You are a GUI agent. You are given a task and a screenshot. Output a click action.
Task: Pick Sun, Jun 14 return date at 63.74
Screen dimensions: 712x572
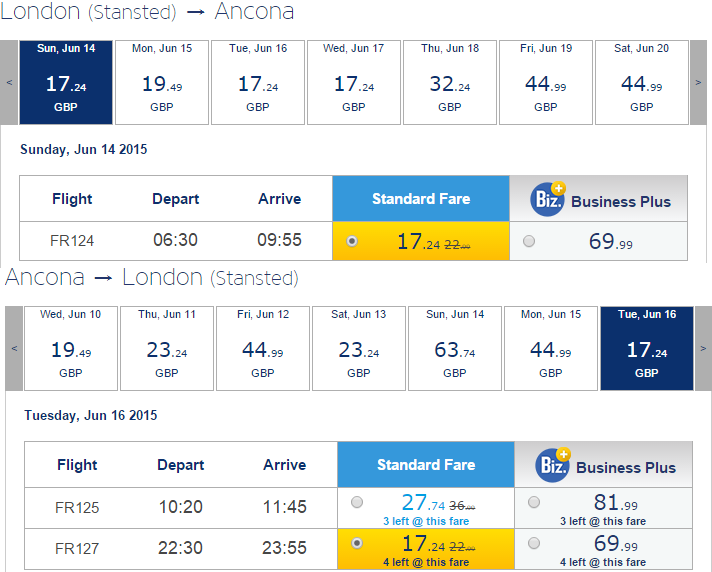(455, 348)
